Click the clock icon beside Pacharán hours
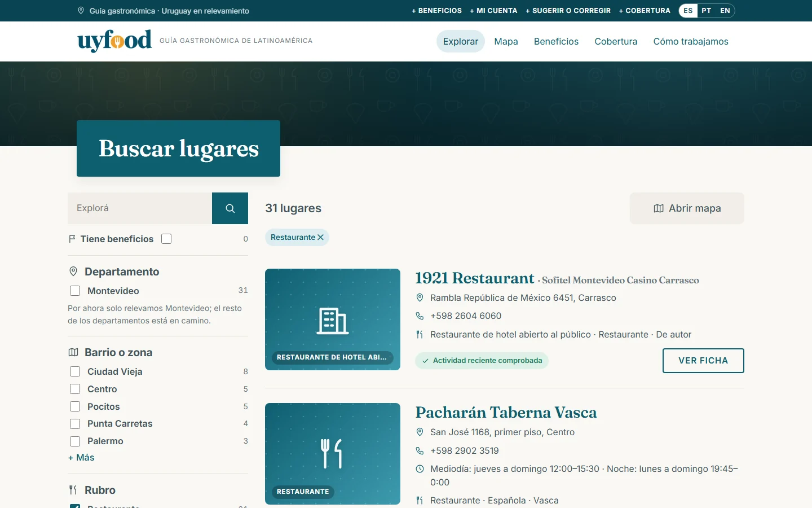 point(420,468)
